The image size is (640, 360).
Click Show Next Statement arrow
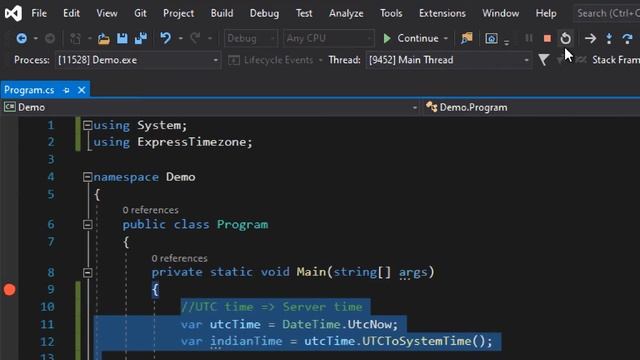590,38
